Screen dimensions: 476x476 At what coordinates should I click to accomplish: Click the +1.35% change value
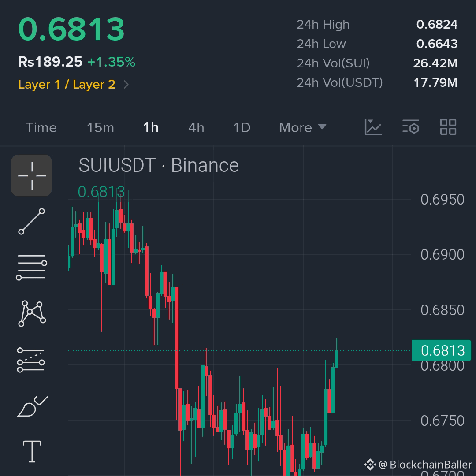pyautogui.click(x=112, y=62)
